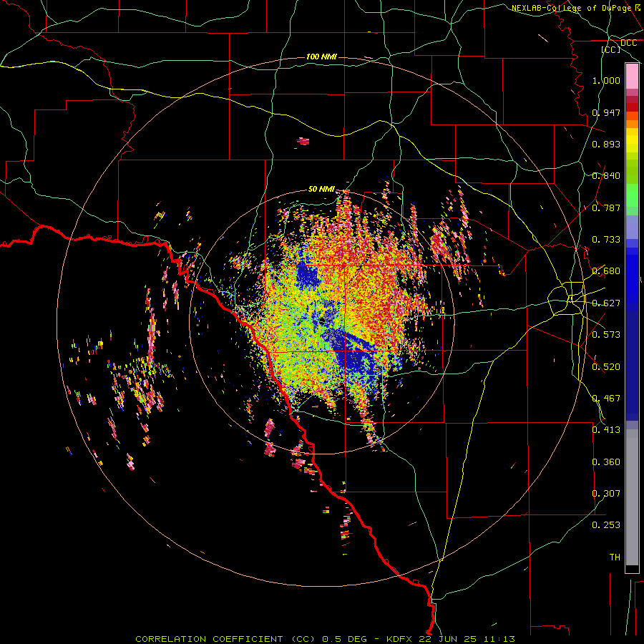Viewport: 644px width, 644px height.
Task: Click the 0.733 scale value
Action: tap(606, 240)
